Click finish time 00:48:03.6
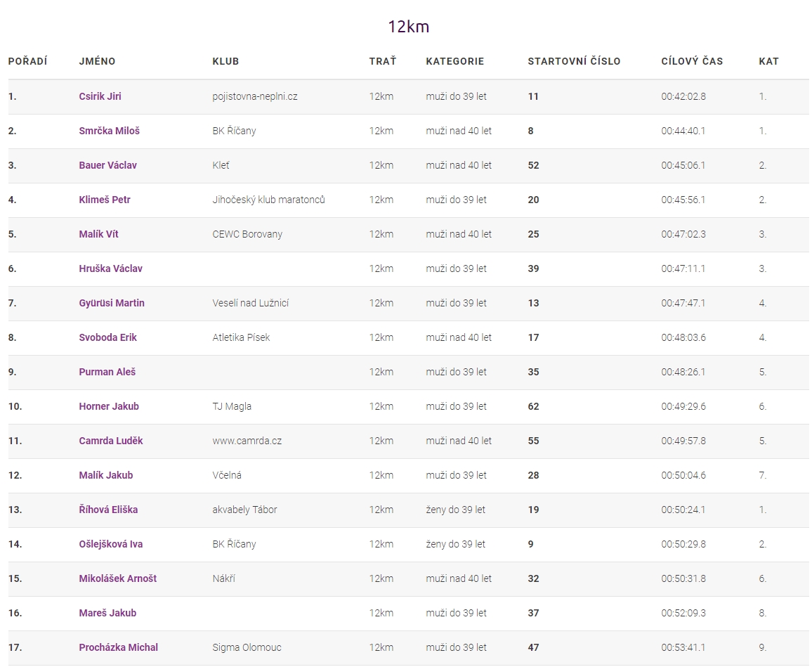Screen dimensions: 812x667 click(683, 337)
